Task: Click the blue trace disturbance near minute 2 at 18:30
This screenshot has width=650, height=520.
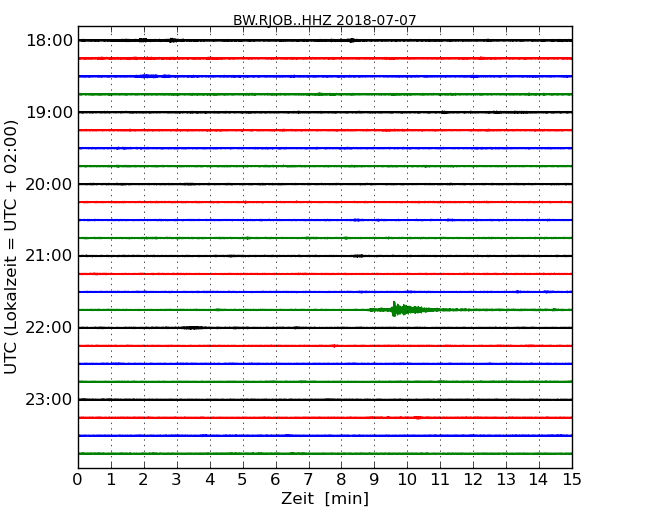Action: 154,76
